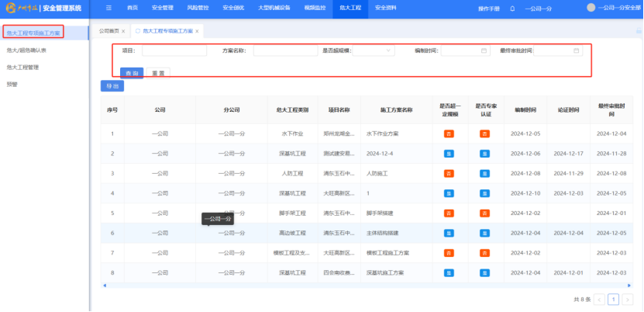Go to the next page arrow
This screenshot has height=312, width=644.
(x=628, y=299)
